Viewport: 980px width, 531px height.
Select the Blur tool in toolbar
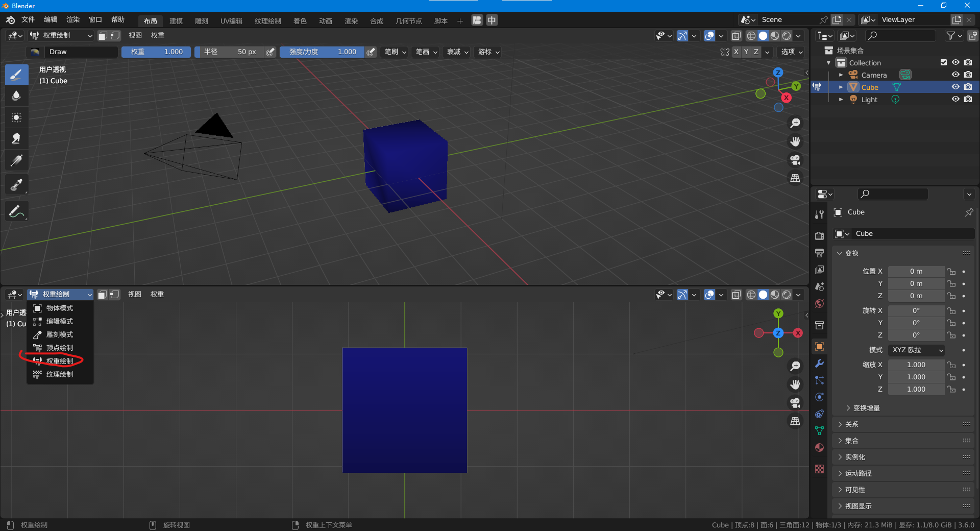point(16,96)
